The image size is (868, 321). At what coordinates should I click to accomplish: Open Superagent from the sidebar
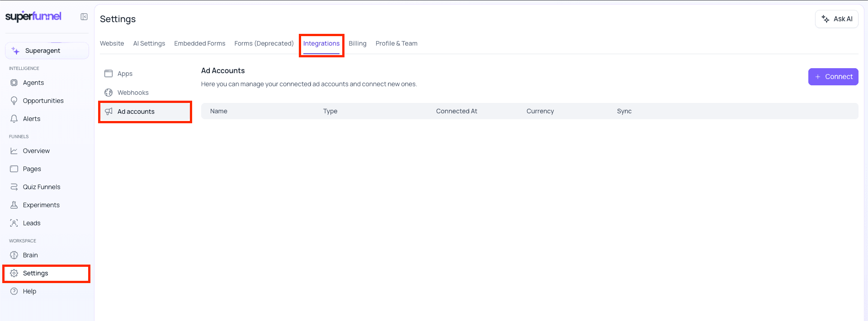coord(47,51)
